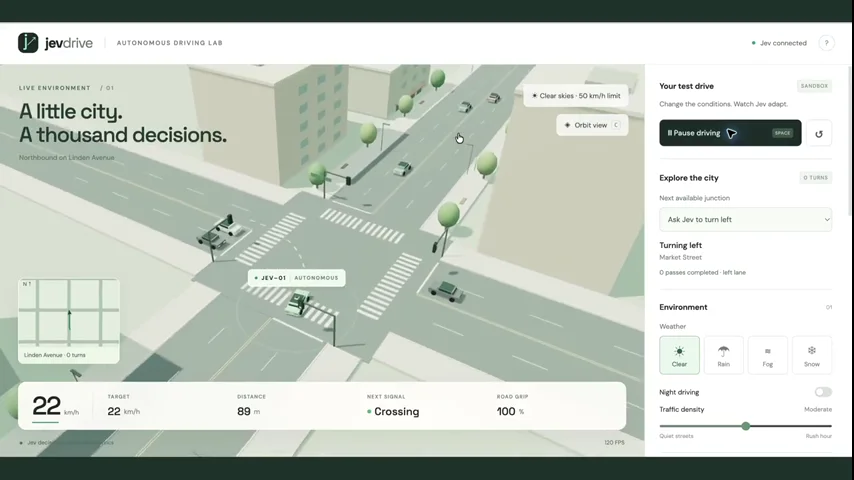This screenshot has width=854, height=480.
Task: Click the jevdrive logo icon
Action: click(28, 42)
